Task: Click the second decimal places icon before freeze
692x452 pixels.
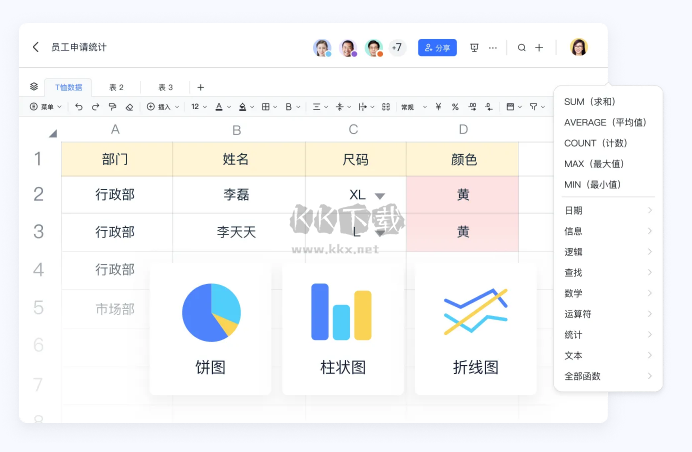Action: (489, 107)
